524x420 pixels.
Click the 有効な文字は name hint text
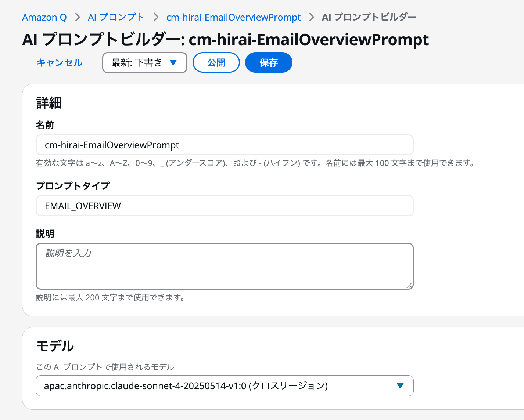point(256,163)
